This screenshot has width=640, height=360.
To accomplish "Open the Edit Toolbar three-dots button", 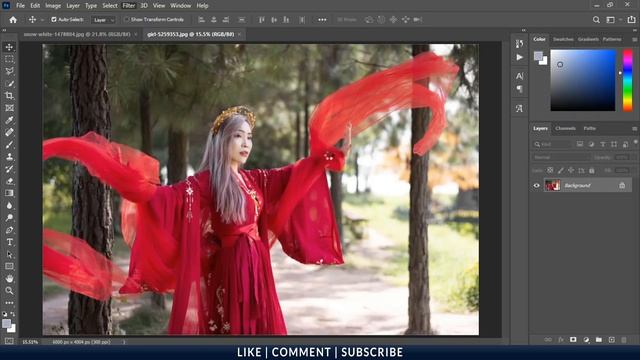I will [9, 303].
